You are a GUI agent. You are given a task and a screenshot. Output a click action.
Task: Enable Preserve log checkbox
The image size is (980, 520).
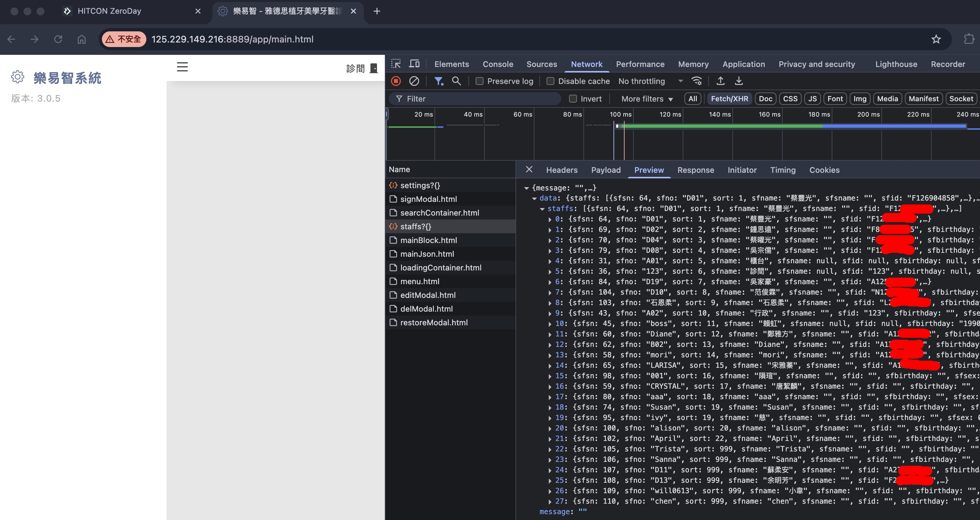tap(479, 81)
